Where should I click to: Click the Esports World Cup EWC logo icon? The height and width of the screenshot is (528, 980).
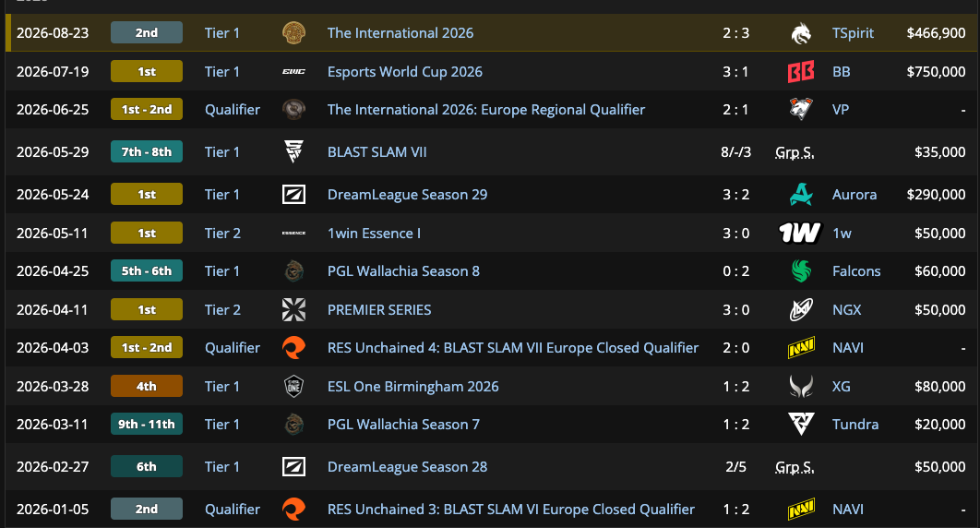293,71
